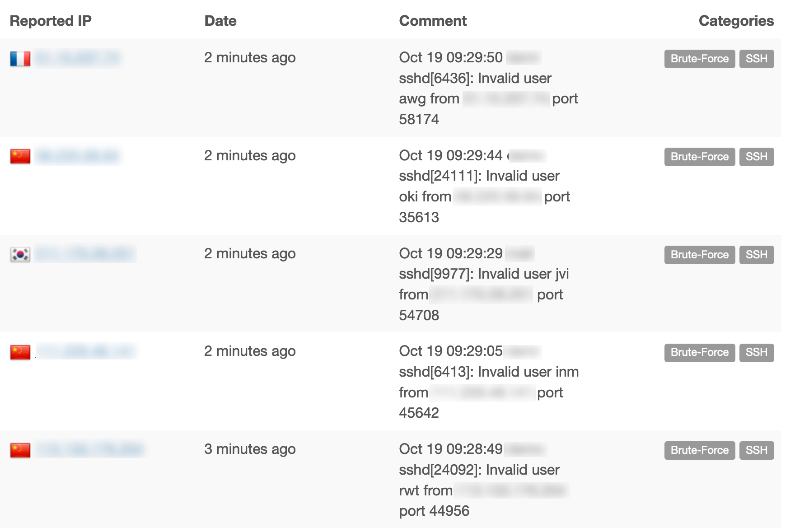Click the Brute-Force badge in the first row
The width and height of the screenshot is (795, 532).
[699, 58]
